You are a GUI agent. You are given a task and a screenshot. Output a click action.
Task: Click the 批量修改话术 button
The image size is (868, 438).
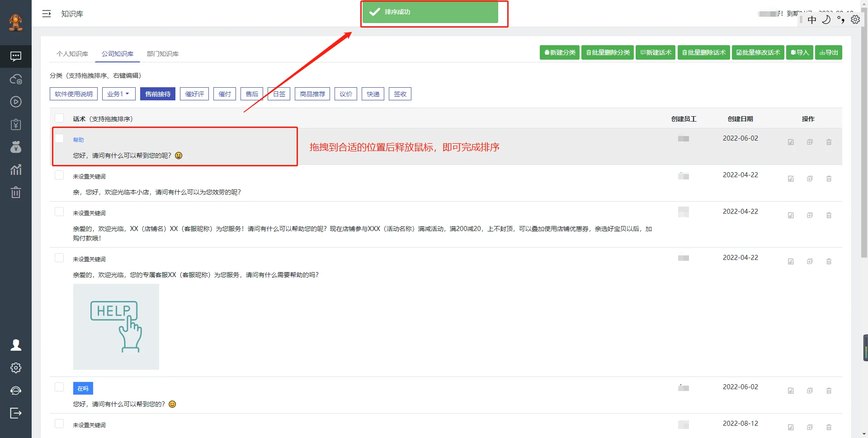point(758,52)
